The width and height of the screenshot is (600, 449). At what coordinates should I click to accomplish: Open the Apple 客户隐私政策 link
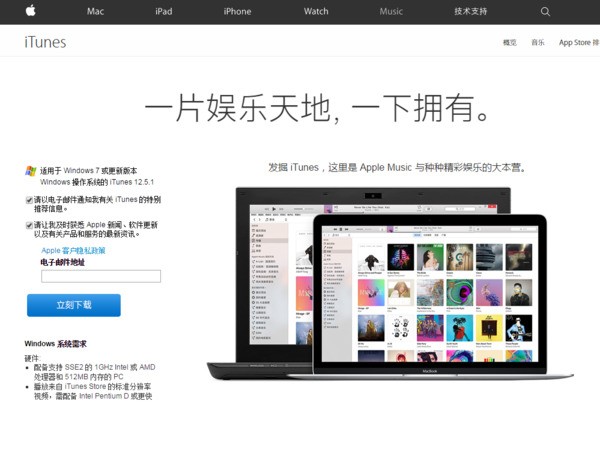pyautogui.click(x=73, y=250)
